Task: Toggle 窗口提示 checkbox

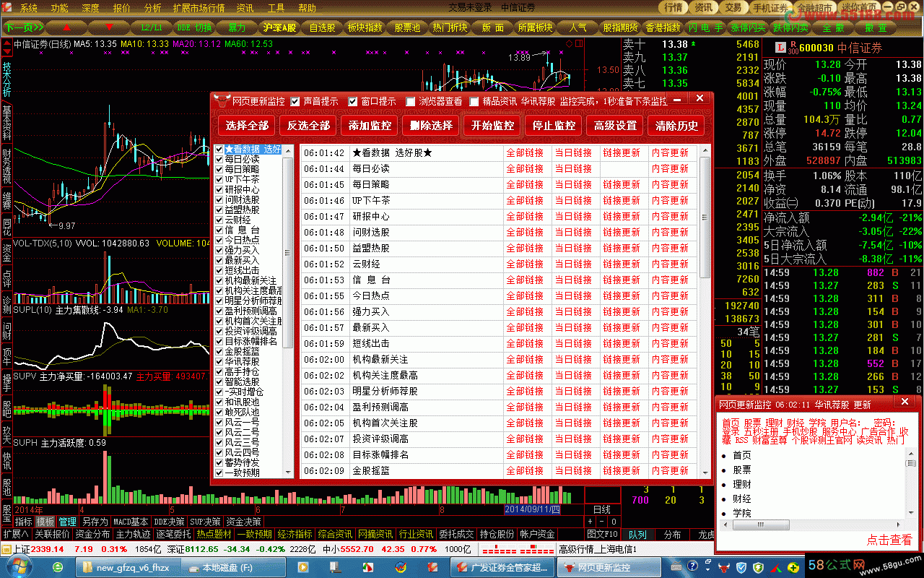Action: coord(353,102)
